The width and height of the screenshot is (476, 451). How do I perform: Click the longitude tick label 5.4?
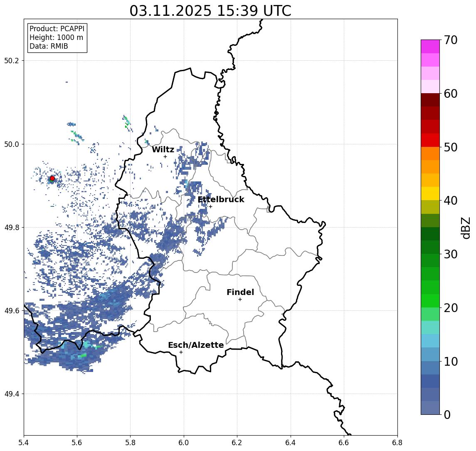pyautogui.click(x=24, y=443)
